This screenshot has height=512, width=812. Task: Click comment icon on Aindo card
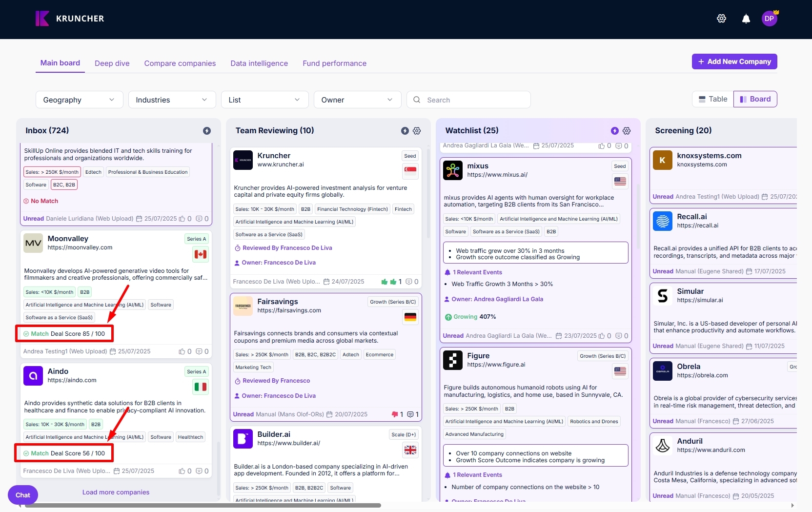coord(199,471)
